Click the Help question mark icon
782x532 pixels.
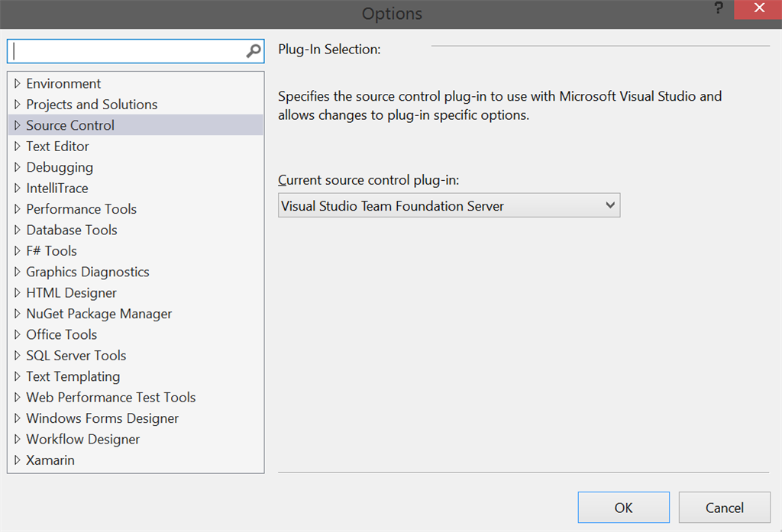719,8
